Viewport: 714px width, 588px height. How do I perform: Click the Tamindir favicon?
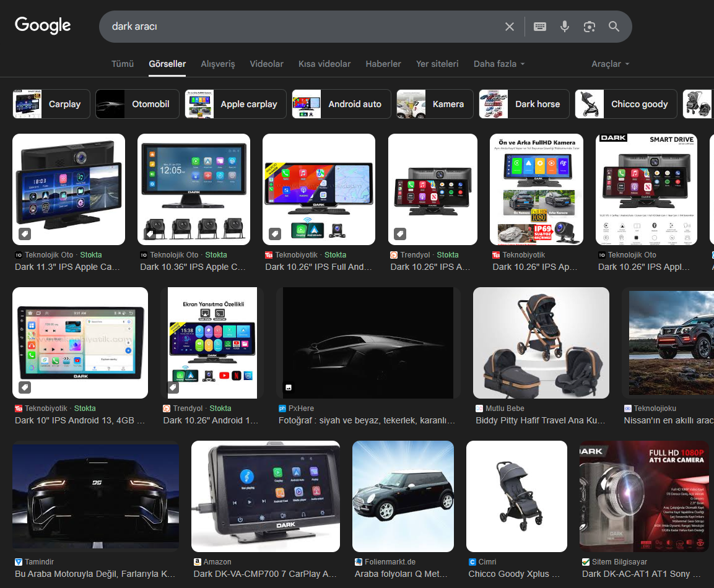[18, 562]
